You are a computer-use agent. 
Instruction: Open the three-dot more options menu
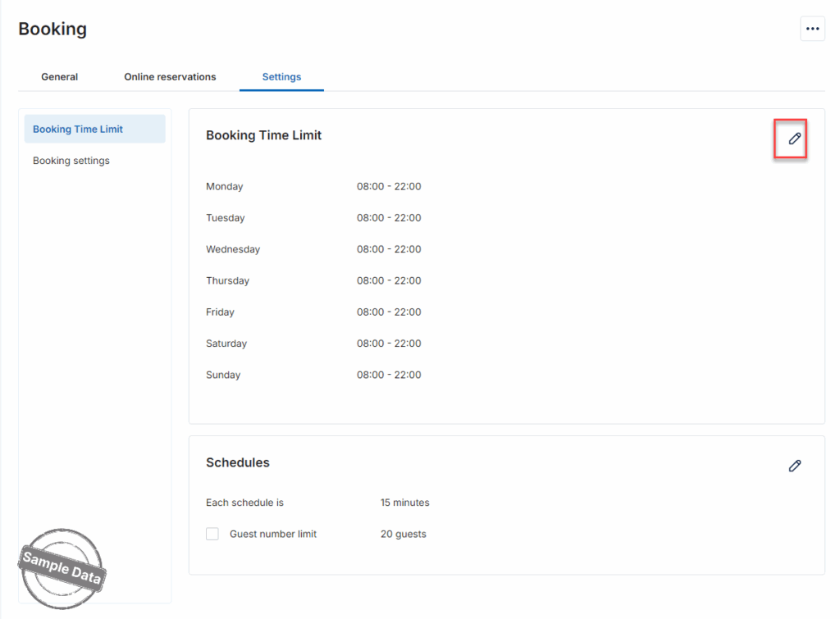[x=812, y=29]
